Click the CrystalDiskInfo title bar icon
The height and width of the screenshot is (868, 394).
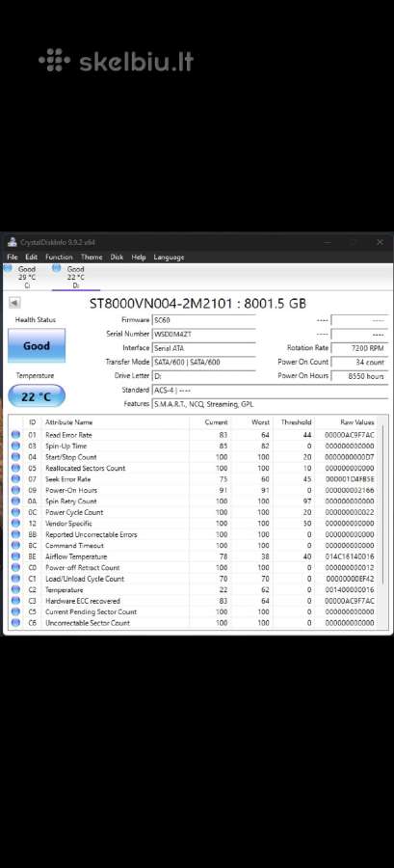[13, 242]
